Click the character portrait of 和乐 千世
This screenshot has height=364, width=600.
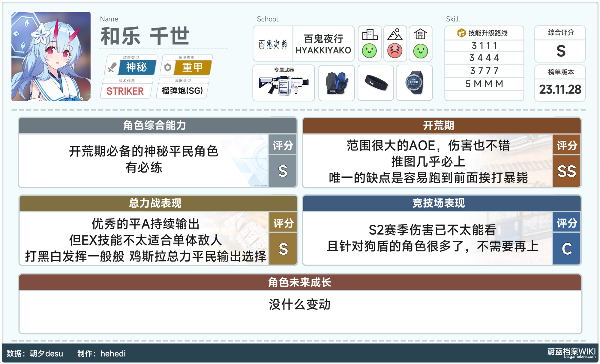[x=51, y=57]
